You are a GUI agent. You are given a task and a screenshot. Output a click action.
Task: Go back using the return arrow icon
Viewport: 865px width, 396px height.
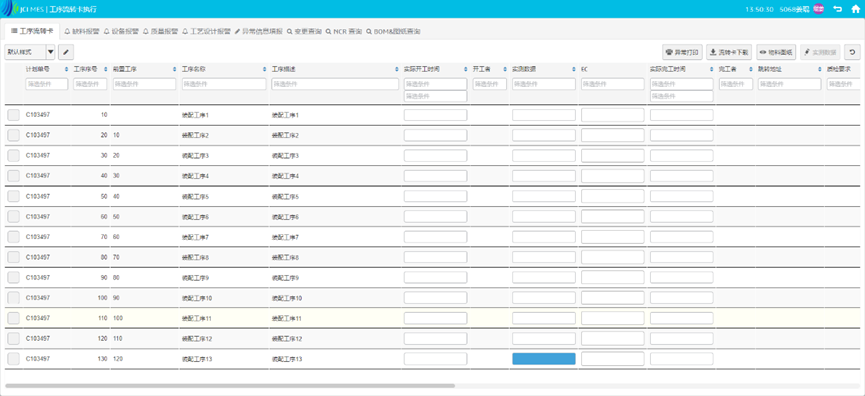click(837, 9)
